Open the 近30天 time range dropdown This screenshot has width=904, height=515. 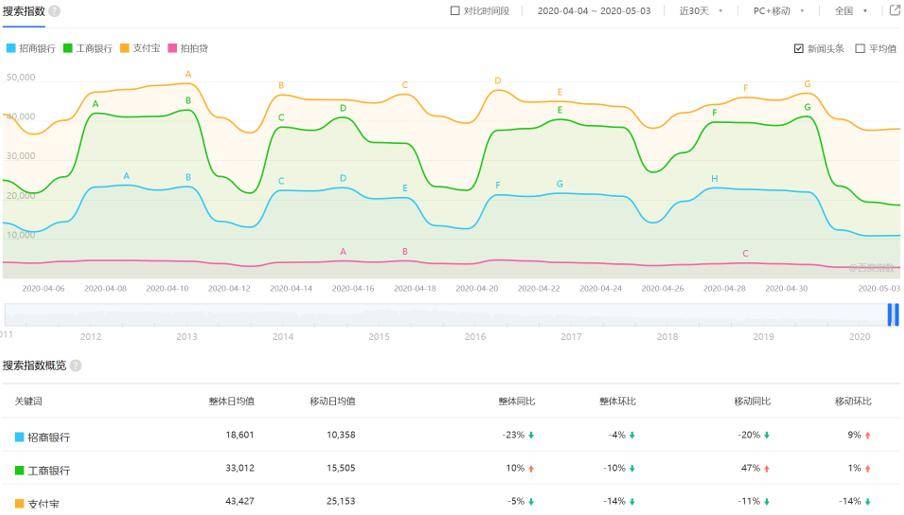pos(700,11)
